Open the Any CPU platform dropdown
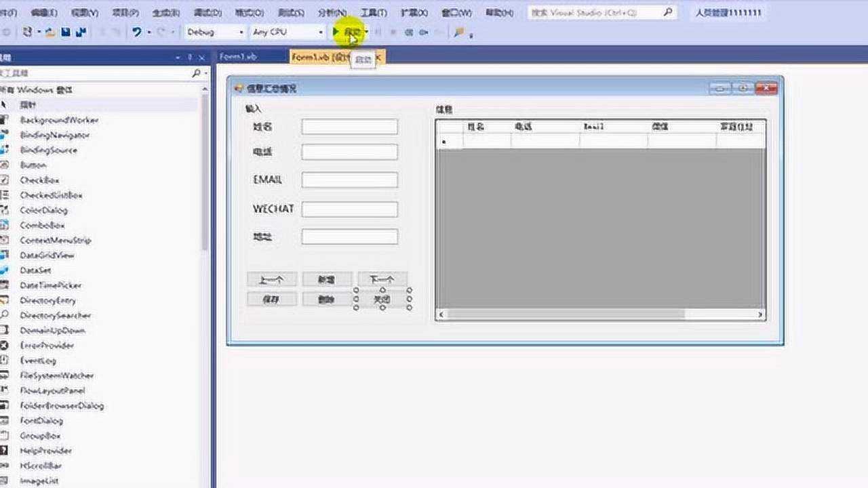 (319, 32)
